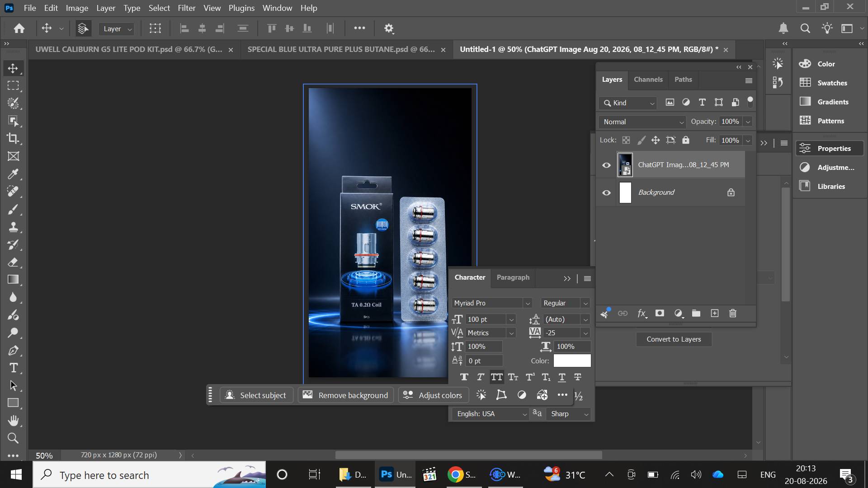Click the white text Color swatch
This screenshot has height=488, width=868.
pyautogui.click(x=572, y=361)
